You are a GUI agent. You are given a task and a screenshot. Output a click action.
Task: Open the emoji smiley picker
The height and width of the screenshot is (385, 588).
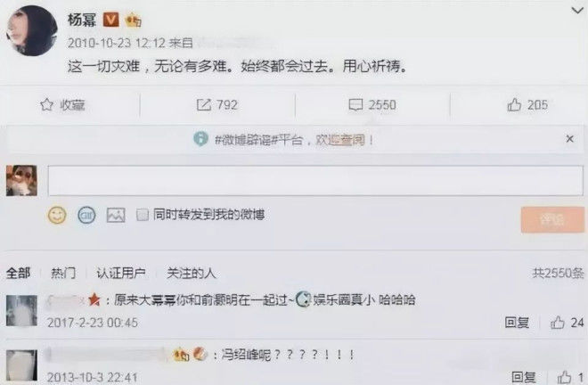tap(57, 215)
